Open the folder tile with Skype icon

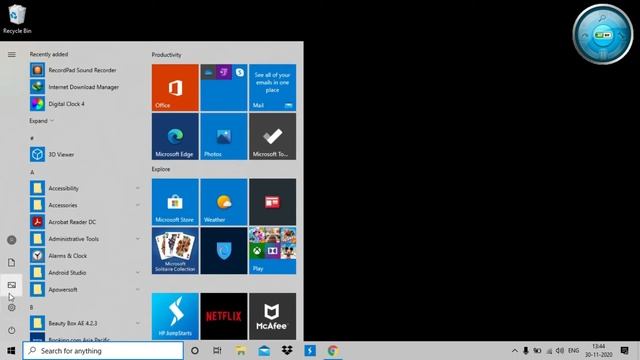coord(224,87)
